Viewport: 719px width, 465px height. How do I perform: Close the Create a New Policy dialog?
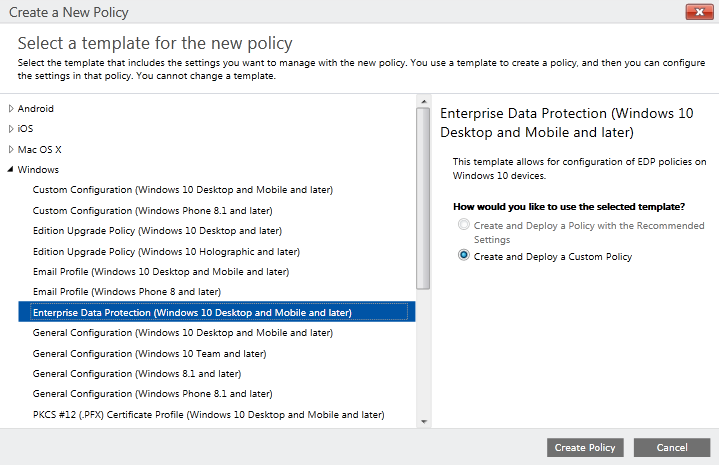698,13
